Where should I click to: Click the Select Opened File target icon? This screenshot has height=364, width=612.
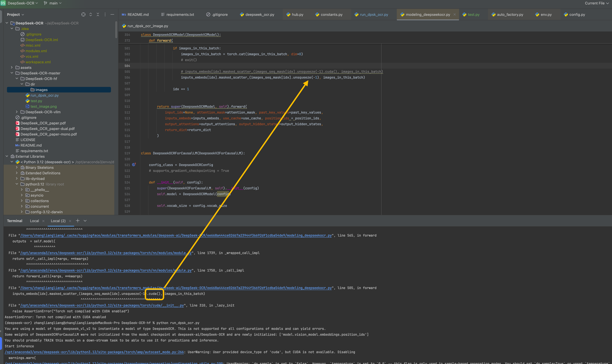(83, 14)
